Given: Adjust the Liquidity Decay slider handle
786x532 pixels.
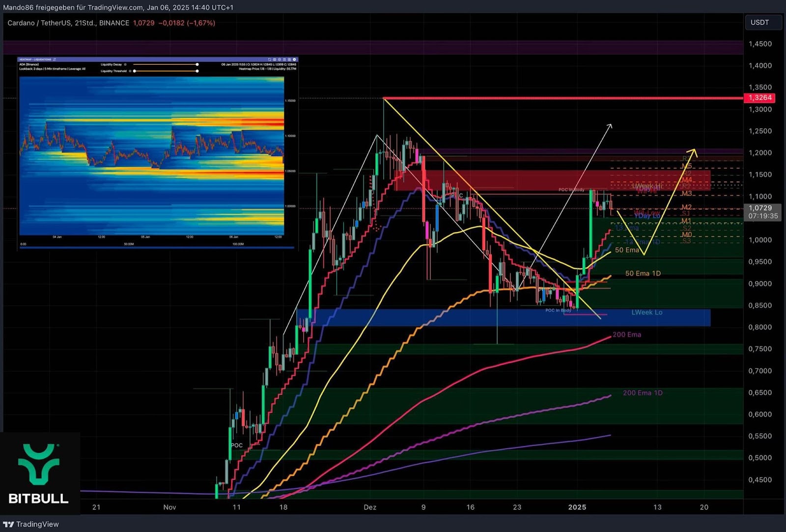Looking at the screenshot, I should coord(197,64).
